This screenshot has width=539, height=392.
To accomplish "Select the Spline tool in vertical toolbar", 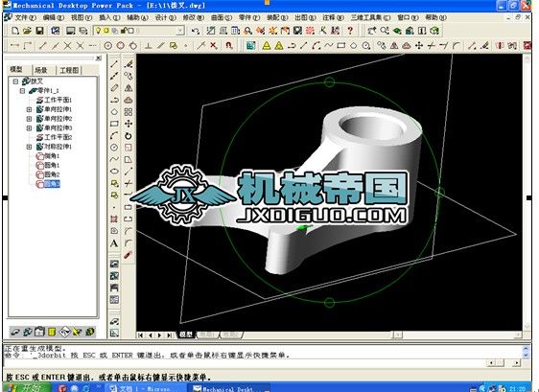I will coord(114,159).
